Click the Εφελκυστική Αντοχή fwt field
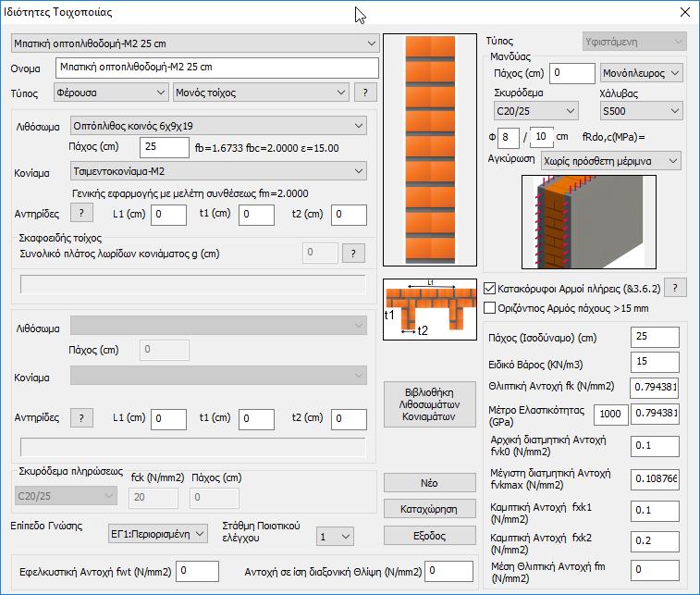 point(197,571)
